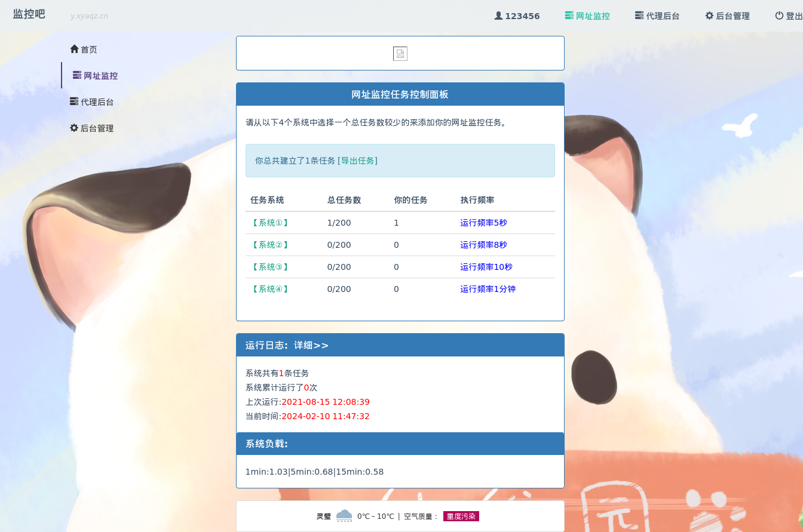
Task: Click the rain cloud weather icon
Action: pyautogui.click(x=344, y=516)
